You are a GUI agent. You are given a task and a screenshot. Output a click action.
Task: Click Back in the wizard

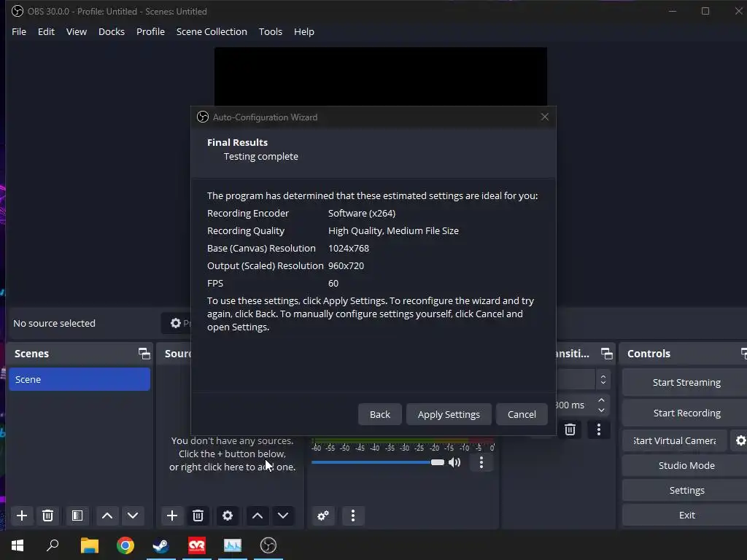pos(379,414)
